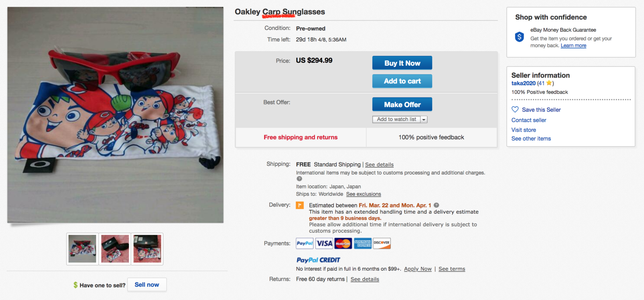The width and height of the screenshot is (644, 300).
Task: Select the third thumbnail with box
Action: click(x=147, y=249)
